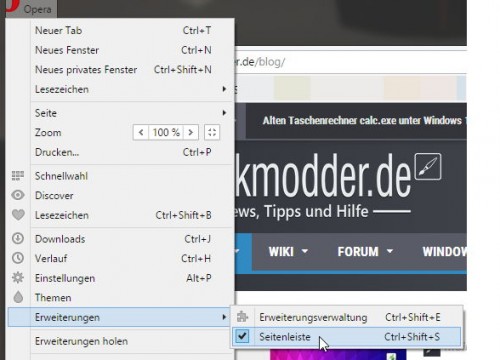
Task: Select Seitenleiste submenu entry
Action: coord(347,337)
